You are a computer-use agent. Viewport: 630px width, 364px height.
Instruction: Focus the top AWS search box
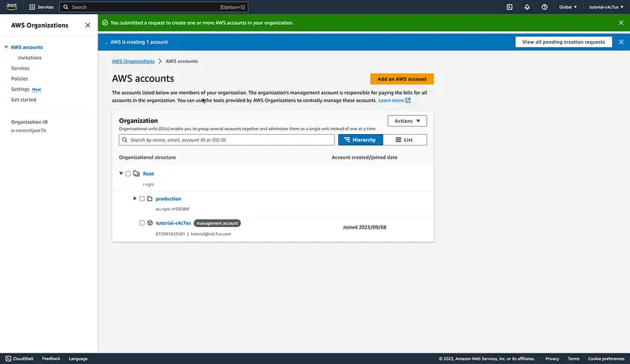tap(154, 7)
